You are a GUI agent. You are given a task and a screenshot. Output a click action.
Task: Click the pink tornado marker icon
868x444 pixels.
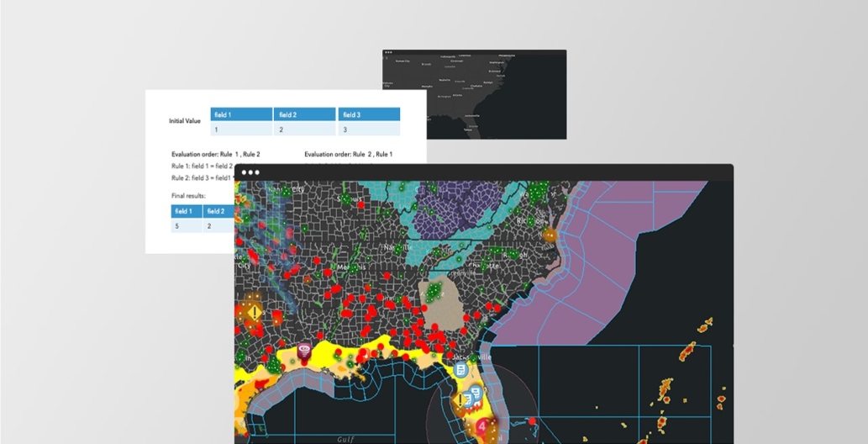click(304, 348)
